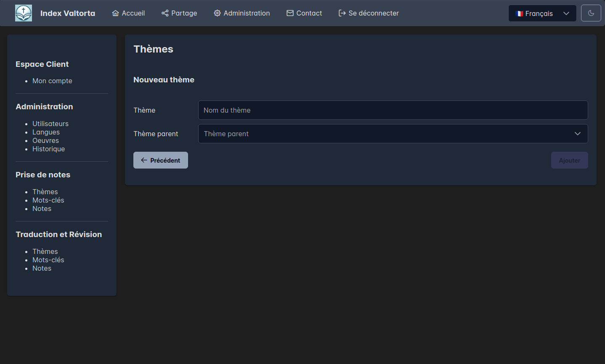Open Mon compte in the sidebar
This screenshot has width=605, height=364.
tap(52, 81)
